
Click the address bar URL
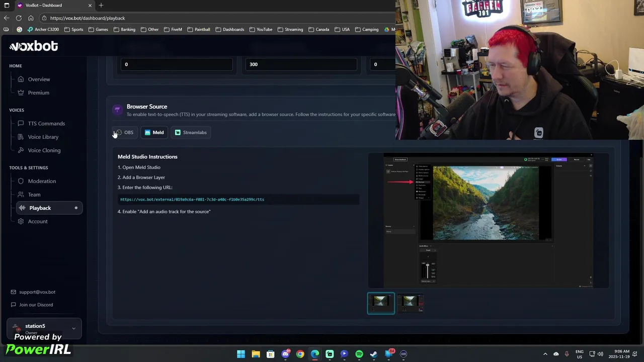[x=88, y=18]
